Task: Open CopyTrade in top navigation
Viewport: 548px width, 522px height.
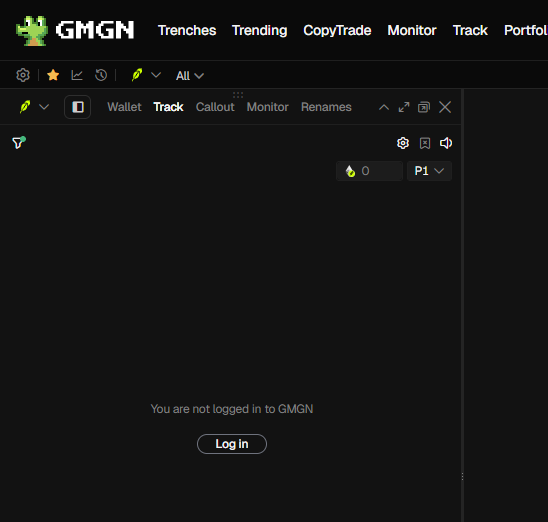Action: tap(337, 30)
